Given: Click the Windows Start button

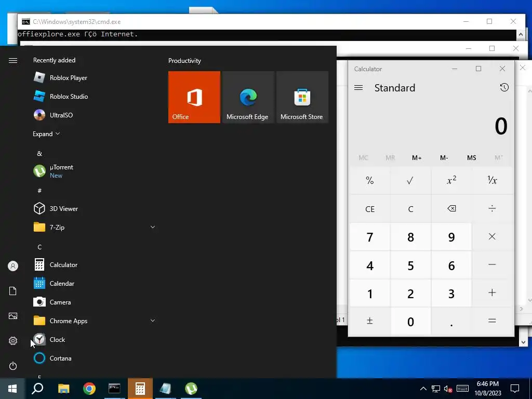Looking at the screenshot, I should click(x=12, y=389).
